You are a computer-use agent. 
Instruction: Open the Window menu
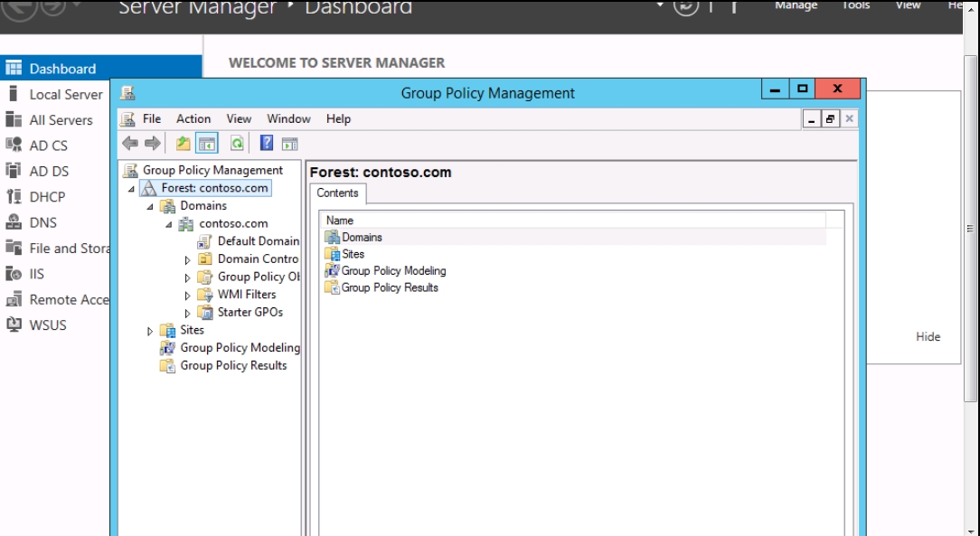click(x=288, y=118)
